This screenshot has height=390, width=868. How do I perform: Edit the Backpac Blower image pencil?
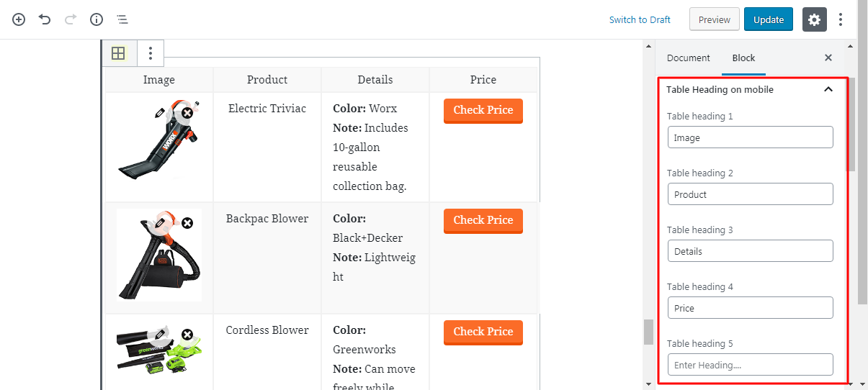coord(160,223)
